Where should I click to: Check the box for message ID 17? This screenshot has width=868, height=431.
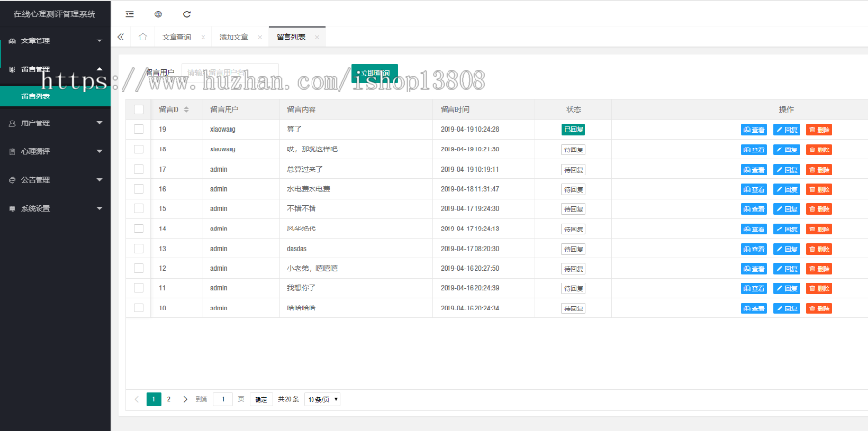tap(139, 169)
